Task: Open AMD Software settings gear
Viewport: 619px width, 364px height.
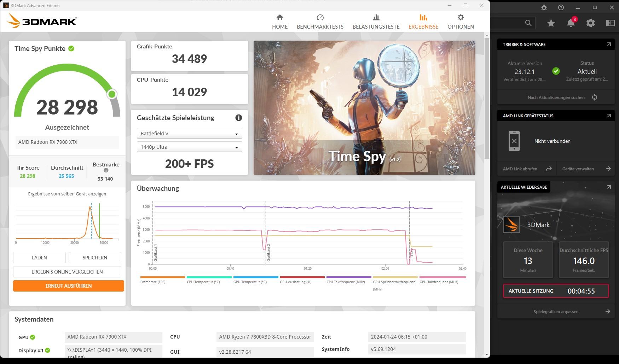Action: (x=591, y=23)
